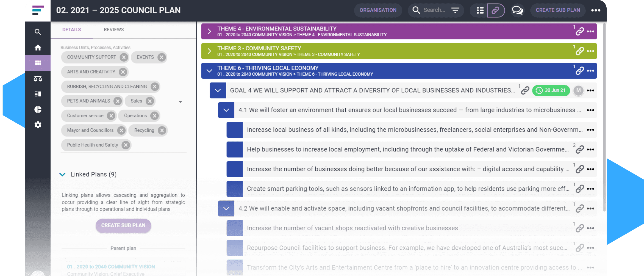Open more options for vacant shops row
This screenshot has width=644, height=276.
point(590,228)
